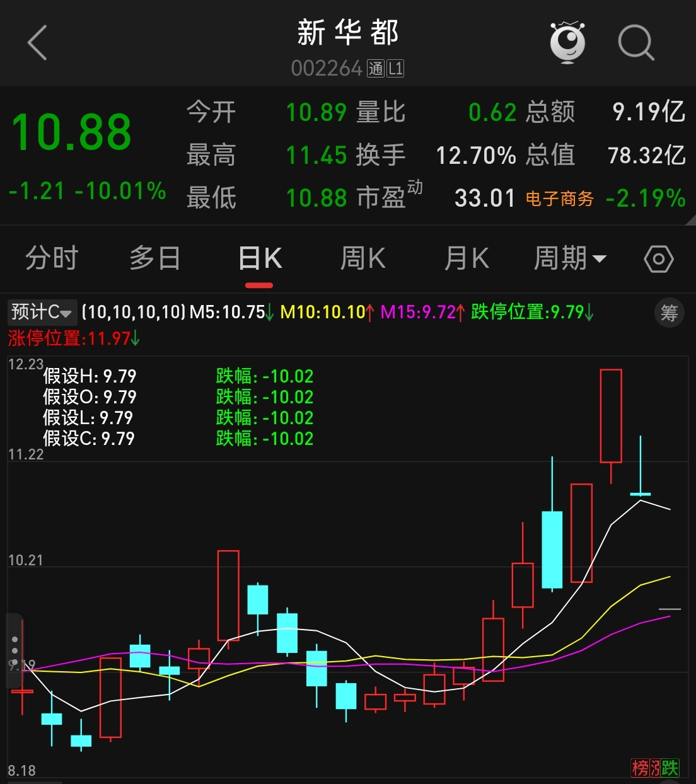Tap the stock name 新华都
This screenshot has height=784, width=696.
(348, 32)
